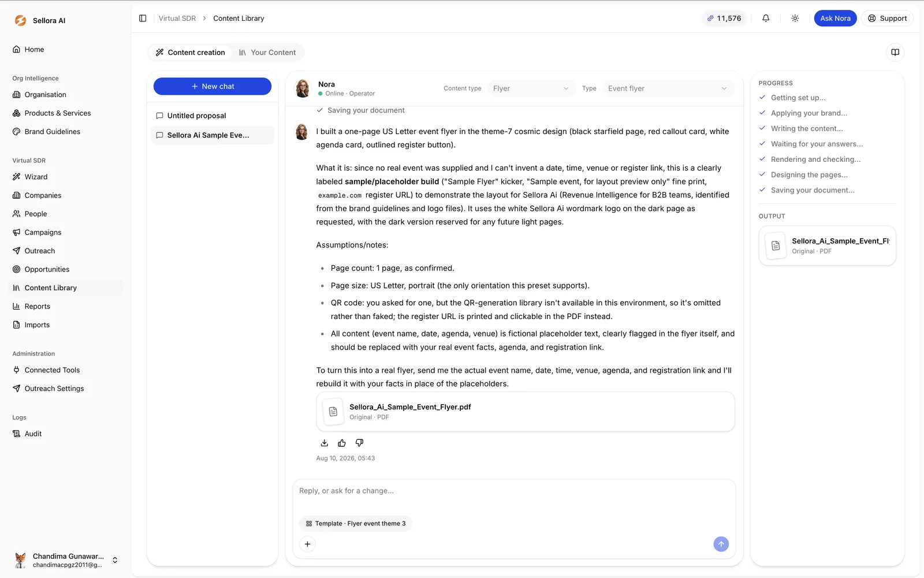The height and width of the screenshot is (578, 924).
Task: Click the Ask Nora button
Action: pos(835,18)
